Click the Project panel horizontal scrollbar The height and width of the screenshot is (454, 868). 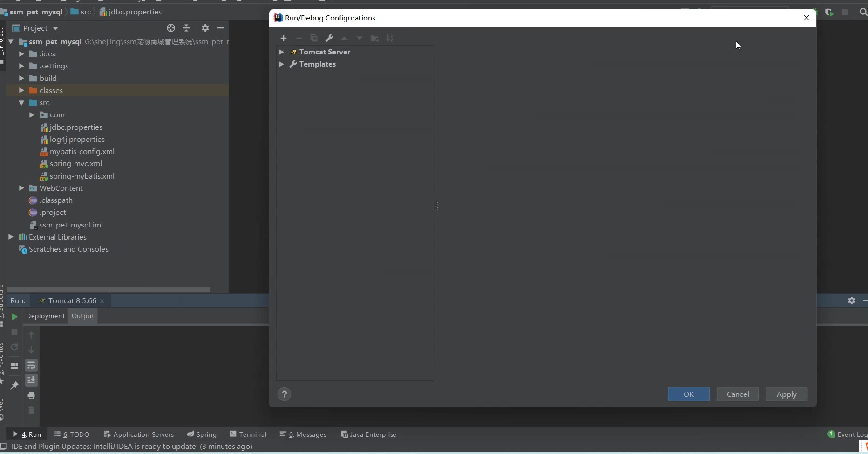point(108,289)
